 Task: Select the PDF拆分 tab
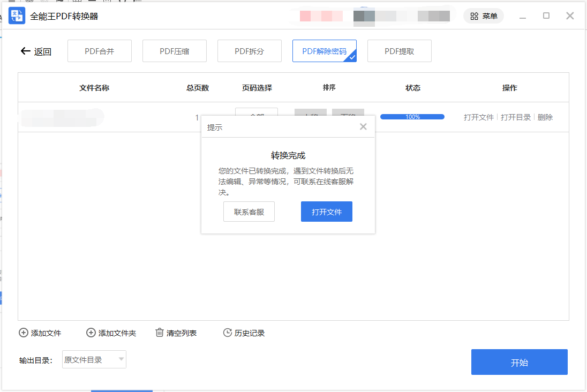249,50
